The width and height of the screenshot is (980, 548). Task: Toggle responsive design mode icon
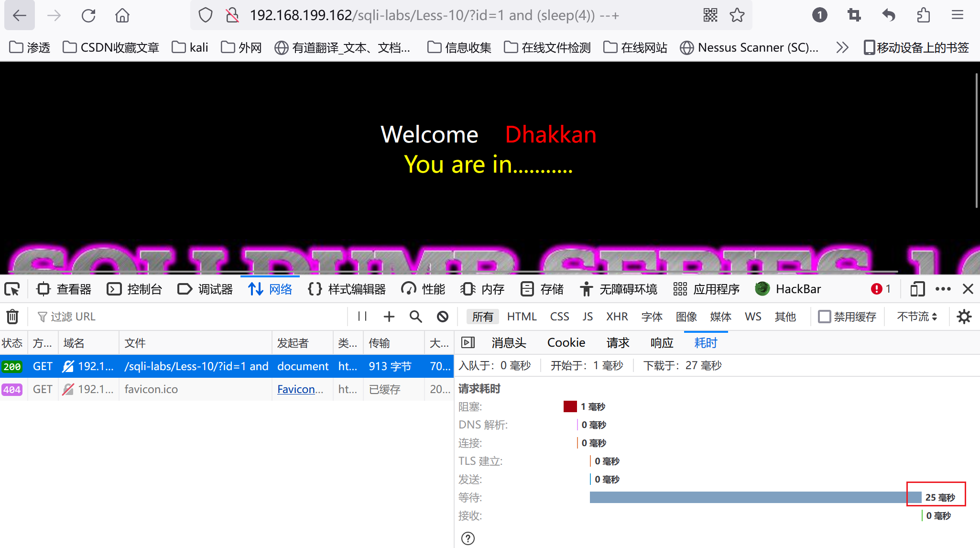point(917,289)
